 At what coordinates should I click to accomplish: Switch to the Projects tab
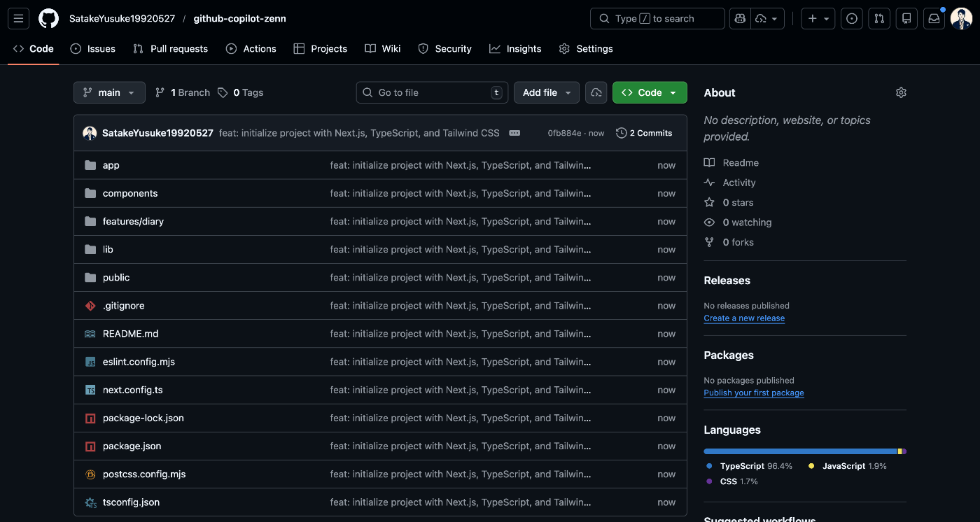(x=320, y=48)
